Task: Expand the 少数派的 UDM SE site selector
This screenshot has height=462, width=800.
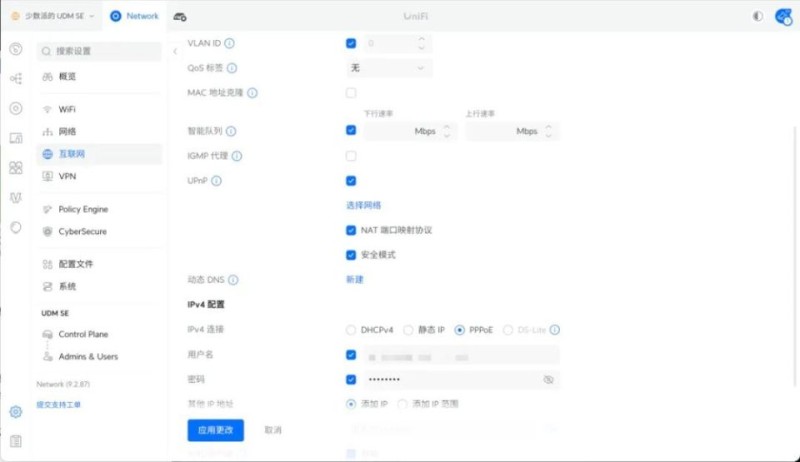Action: (x=53, y=17)
